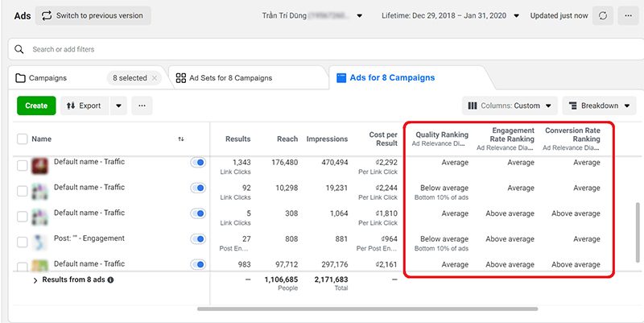Switch to Ad Sets for 8 Campaigns tab

tap(230, 78)
